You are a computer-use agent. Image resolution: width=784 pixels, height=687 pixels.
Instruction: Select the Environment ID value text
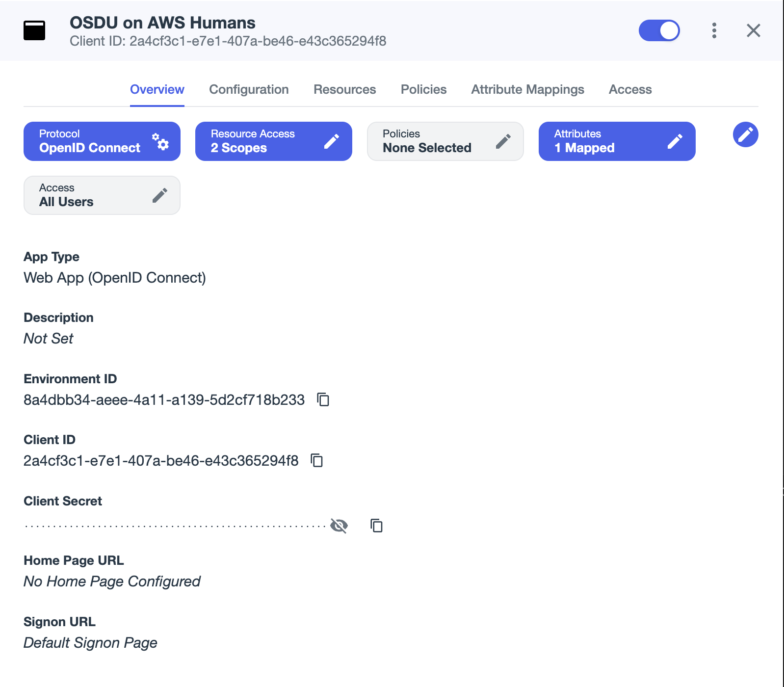click(x=164, y=400)
